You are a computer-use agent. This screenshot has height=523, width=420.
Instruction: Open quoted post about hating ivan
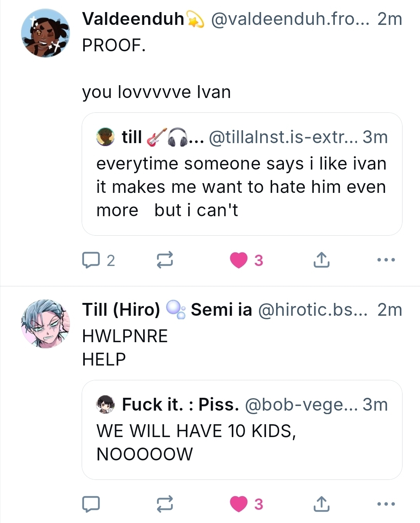click(241, 187)
